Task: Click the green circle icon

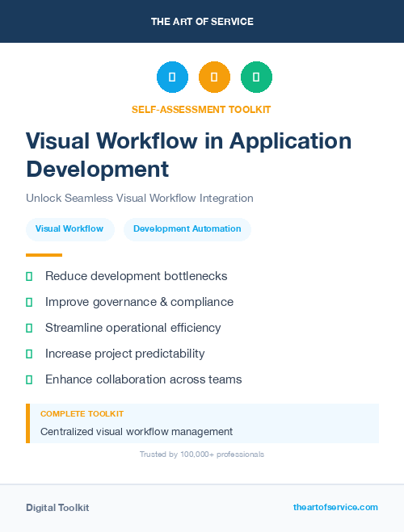Action: 256,77
